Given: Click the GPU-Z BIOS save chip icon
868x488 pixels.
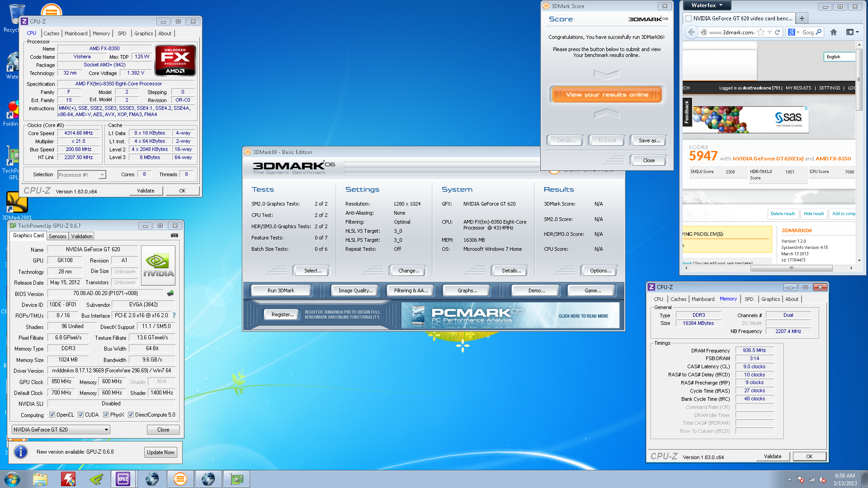Looking at the screenshot, I should pyautogui.click(x=170, y=293).
